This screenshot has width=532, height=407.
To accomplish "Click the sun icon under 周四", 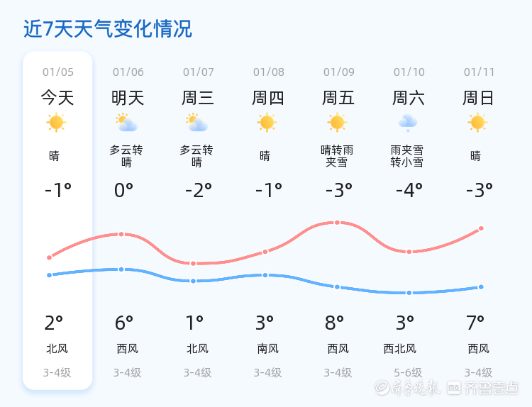I will click(267, 123).
